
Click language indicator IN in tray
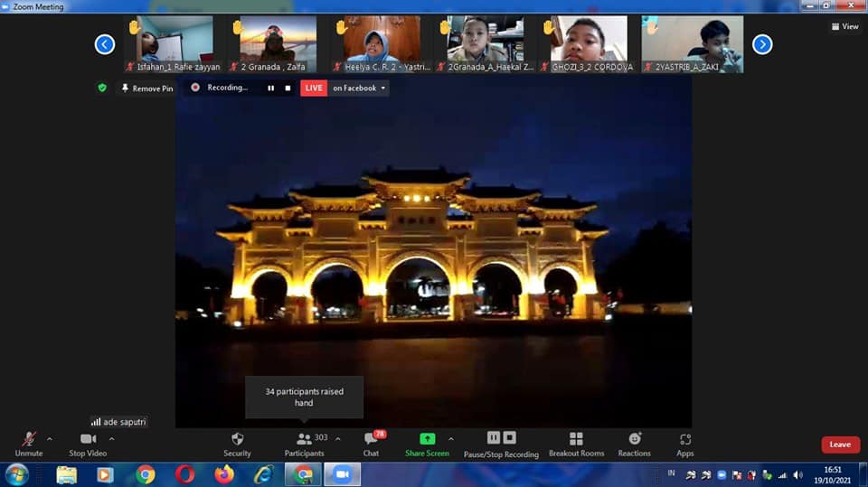click(672, 473)
